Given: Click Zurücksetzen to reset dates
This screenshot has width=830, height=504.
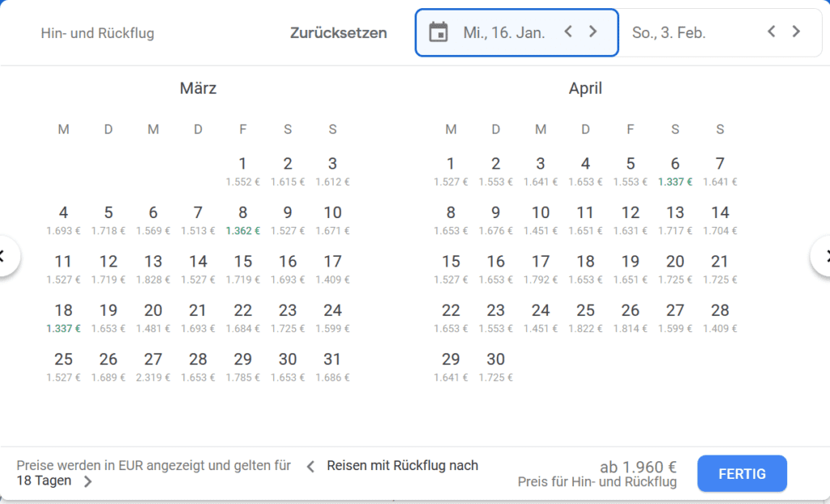Looking at the screenshot, I should [338, 33].
